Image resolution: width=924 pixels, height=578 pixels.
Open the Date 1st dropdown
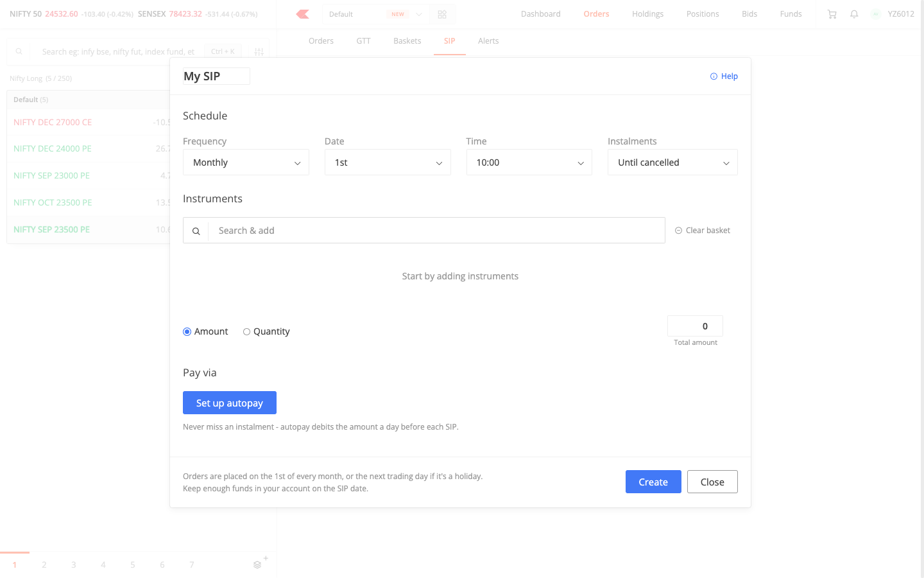point(388,162)
